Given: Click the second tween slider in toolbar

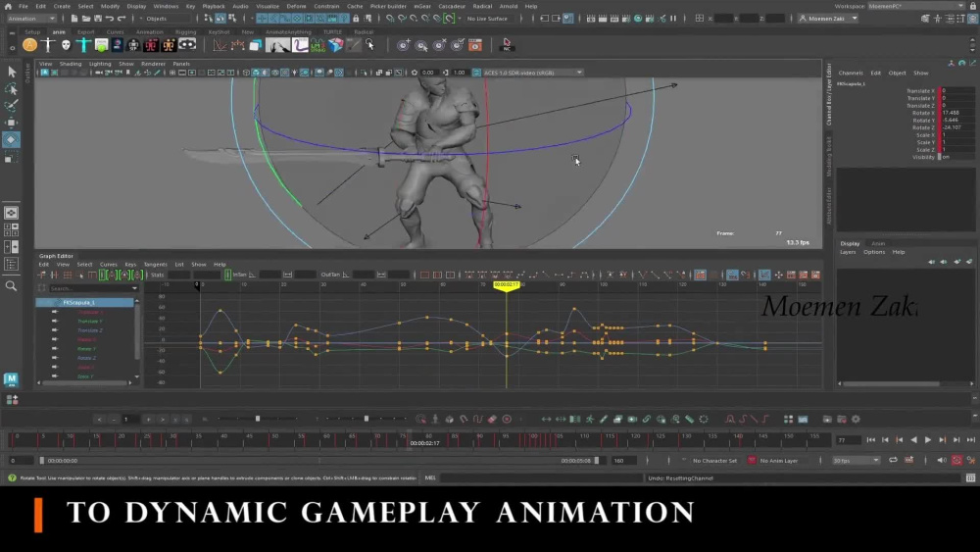Looking at the screenshot, I should (x=367, y=419).
